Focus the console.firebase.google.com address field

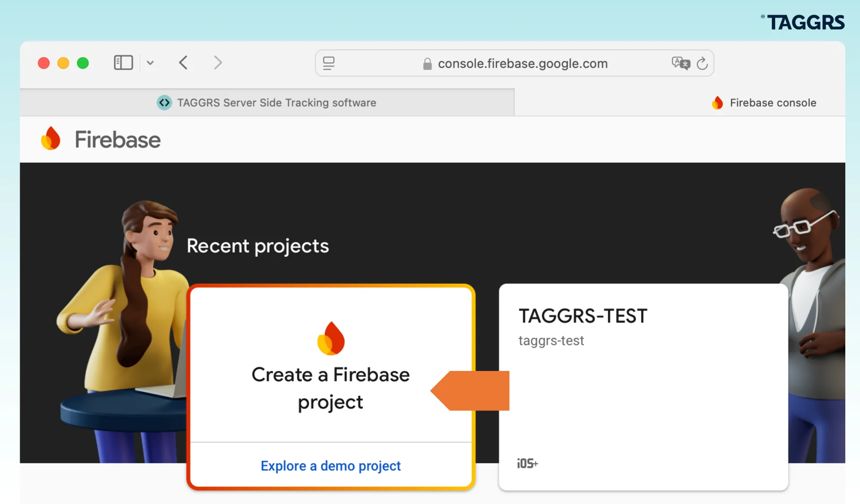pyautogui.click(x=514, y=63)
